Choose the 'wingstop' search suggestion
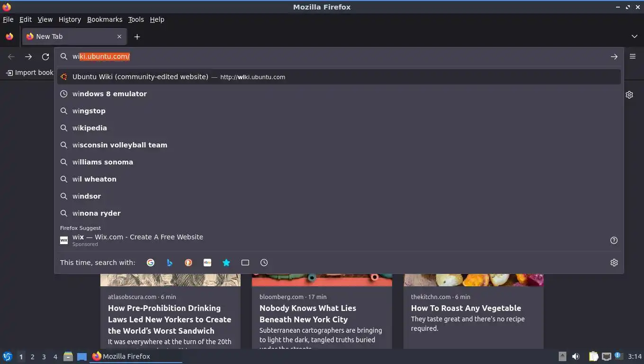Viewport: 644px width, 364px height. tap(339, 111)
